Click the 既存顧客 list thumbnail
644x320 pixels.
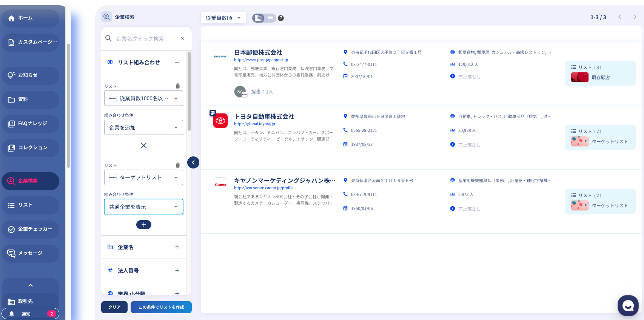click(580, 77)
